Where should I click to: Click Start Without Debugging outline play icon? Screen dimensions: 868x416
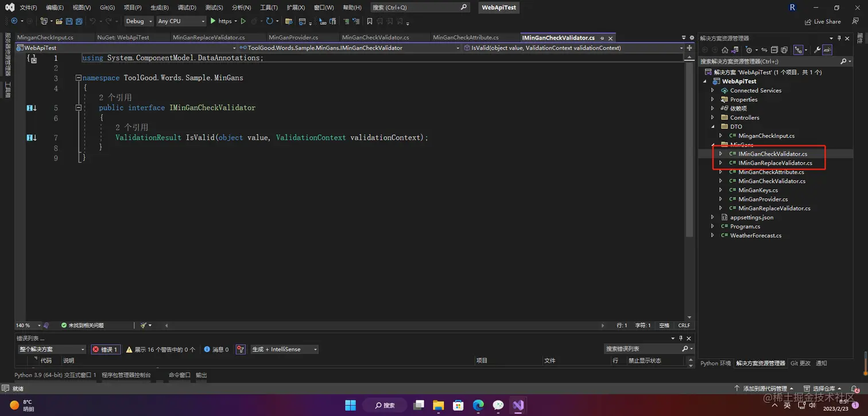pos(243,21)
